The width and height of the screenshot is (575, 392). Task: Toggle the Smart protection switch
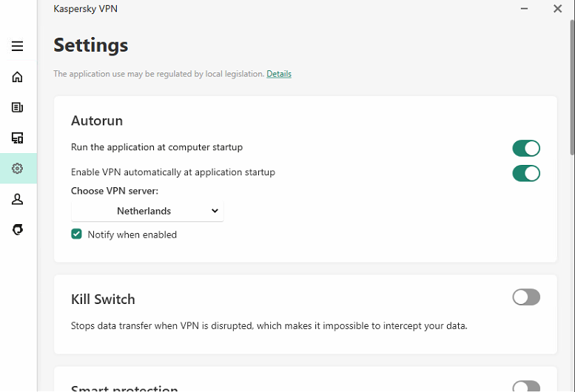(526, 387)
